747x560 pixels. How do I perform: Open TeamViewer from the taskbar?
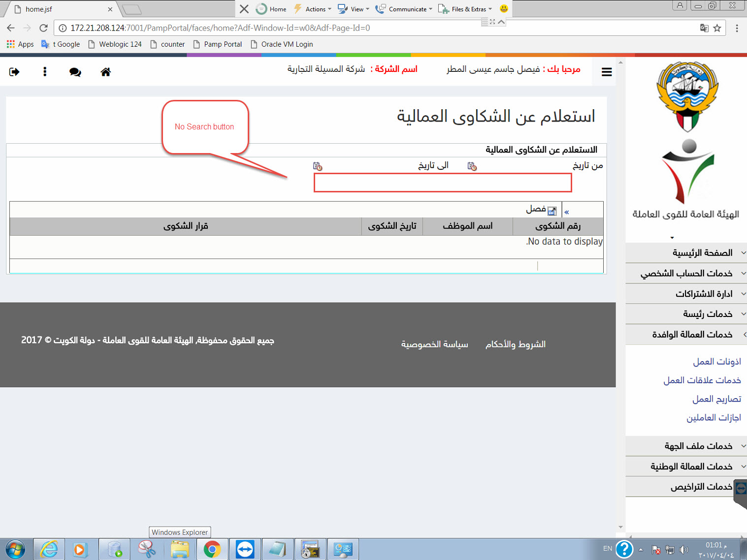click(x=245, y=549)
